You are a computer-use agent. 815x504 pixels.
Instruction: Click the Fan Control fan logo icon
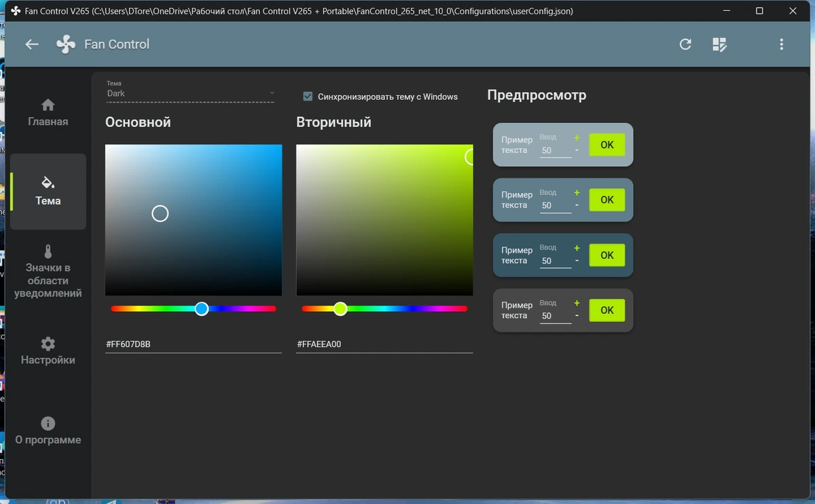[66, 45]
